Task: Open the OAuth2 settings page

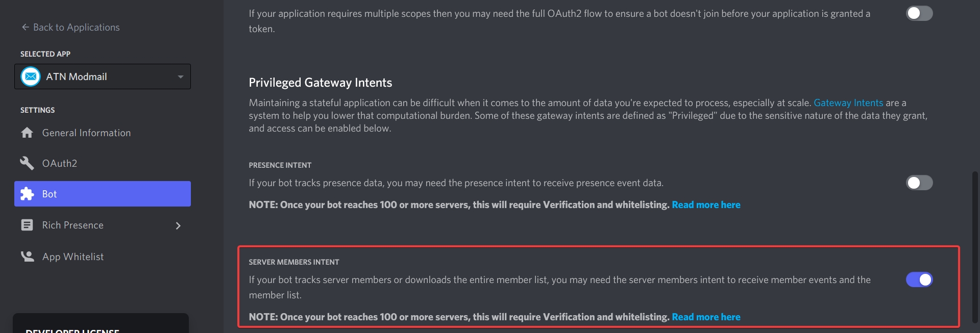Action: (60, 163)
